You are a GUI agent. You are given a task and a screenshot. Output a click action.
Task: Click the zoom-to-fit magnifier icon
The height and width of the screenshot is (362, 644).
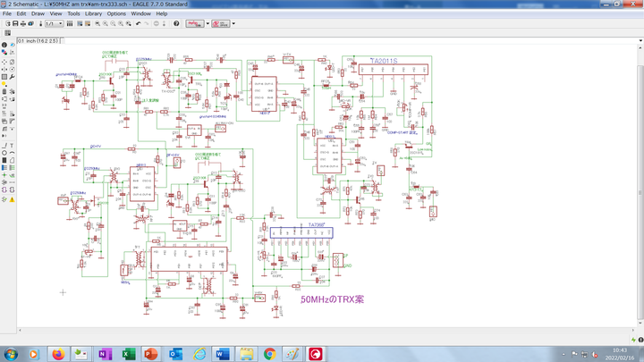pyautogui.click(x=97, y=23)
